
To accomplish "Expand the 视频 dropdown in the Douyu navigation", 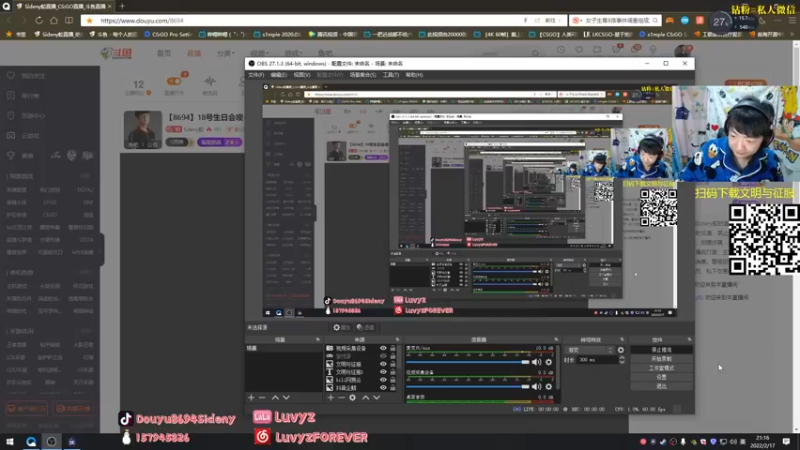I will coord(259,53).
